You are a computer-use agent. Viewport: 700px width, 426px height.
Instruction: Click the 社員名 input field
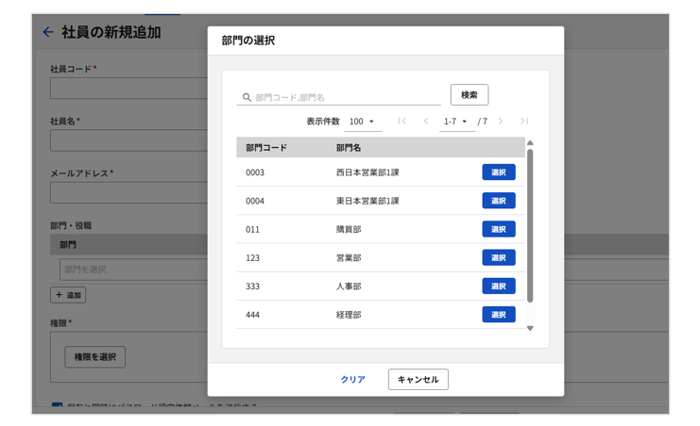click(129, 140)
